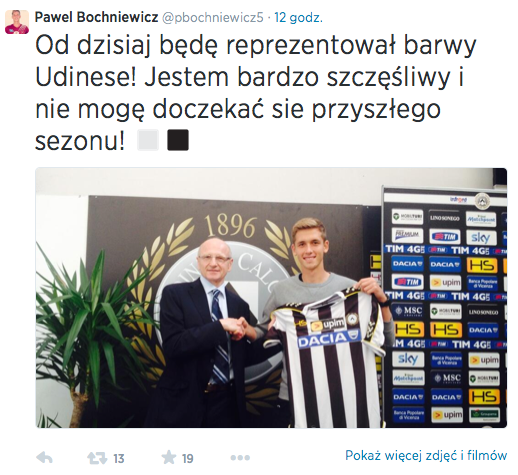Click the 12 godz. timestamp

[298, 17]
